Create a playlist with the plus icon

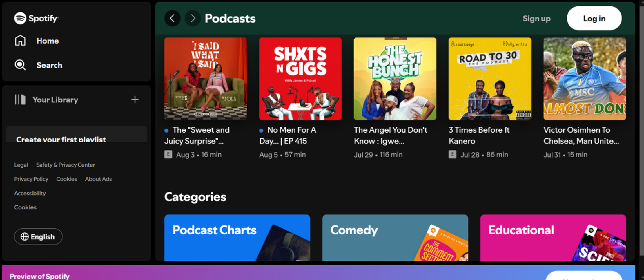click(x=135, y=100)
